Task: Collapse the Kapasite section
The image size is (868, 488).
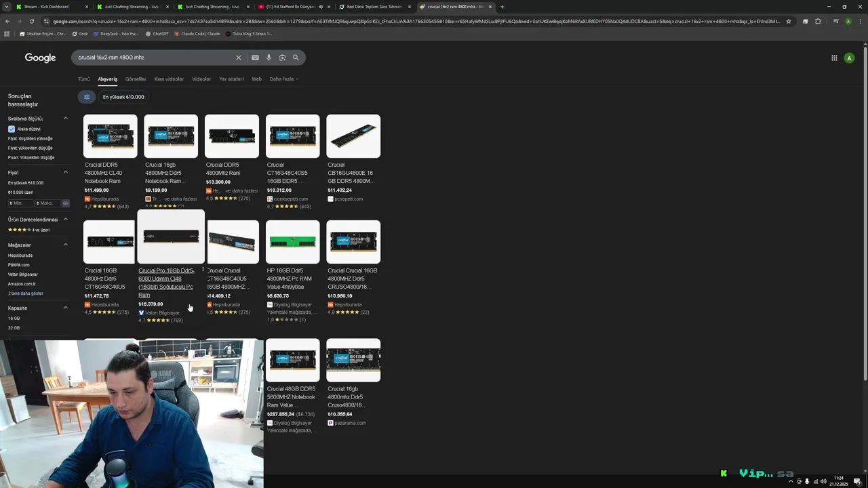Action: pos(66,308)
